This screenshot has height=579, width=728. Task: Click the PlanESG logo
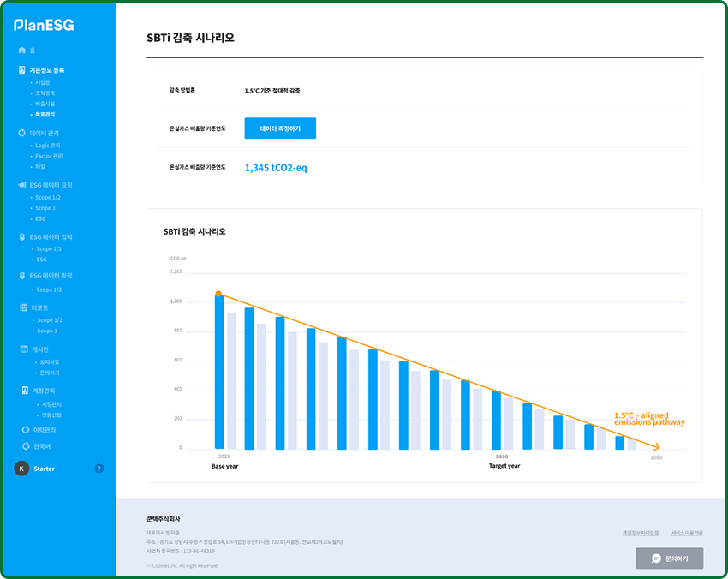pyautogui.click(x=44, y=26)
